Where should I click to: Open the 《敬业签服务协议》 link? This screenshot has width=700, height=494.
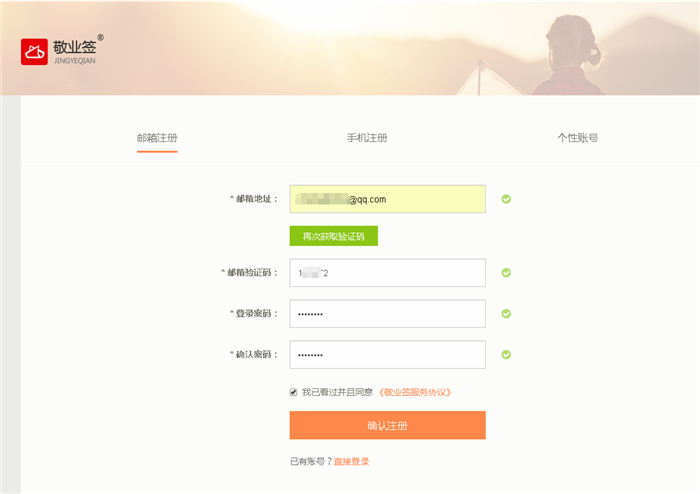pos(416,392)
